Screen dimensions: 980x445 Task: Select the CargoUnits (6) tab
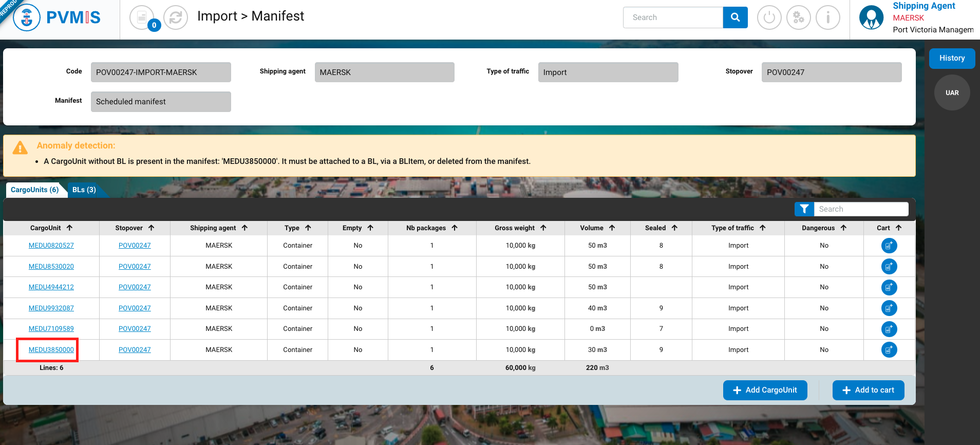(34, 190)
